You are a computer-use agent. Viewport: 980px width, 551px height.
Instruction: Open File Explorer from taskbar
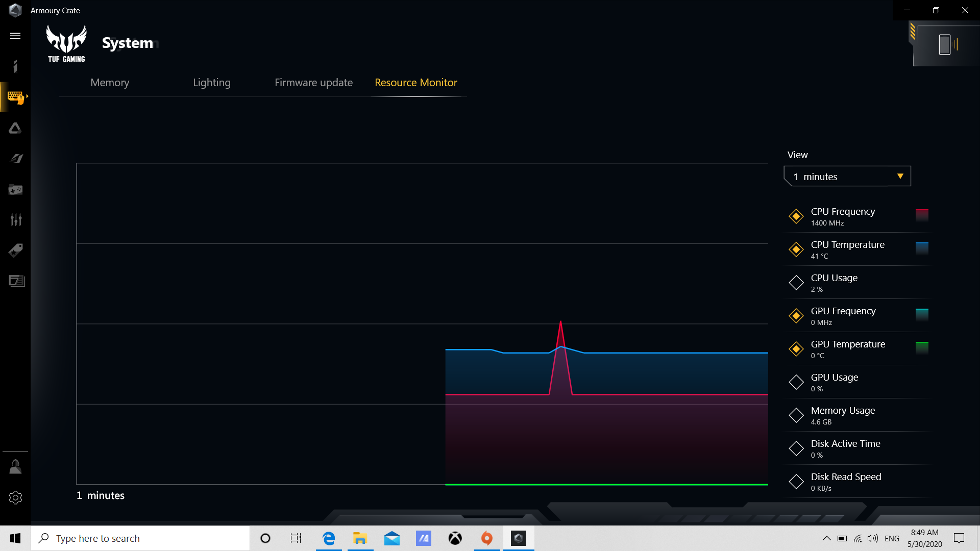(x=360, y=538)
